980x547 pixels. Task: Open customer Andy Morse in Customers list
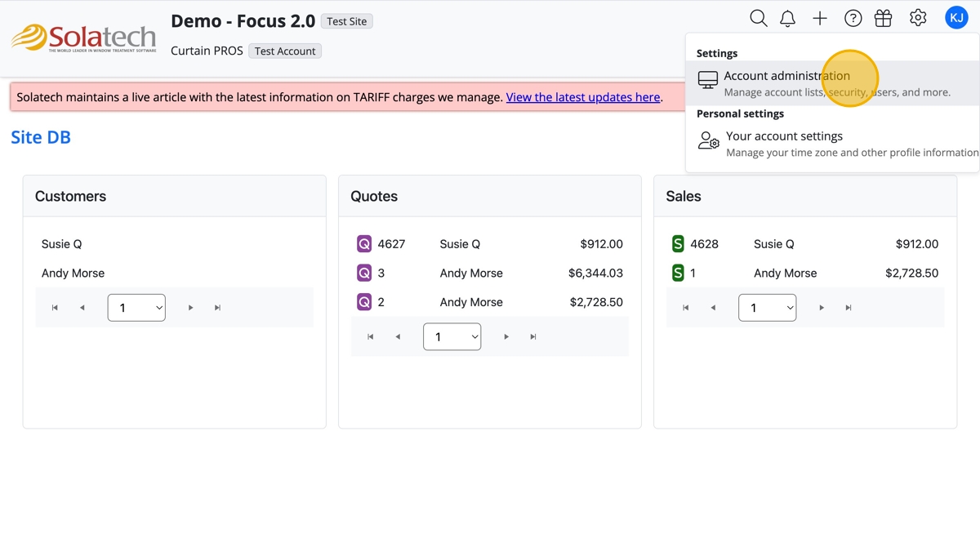[73, 273]
